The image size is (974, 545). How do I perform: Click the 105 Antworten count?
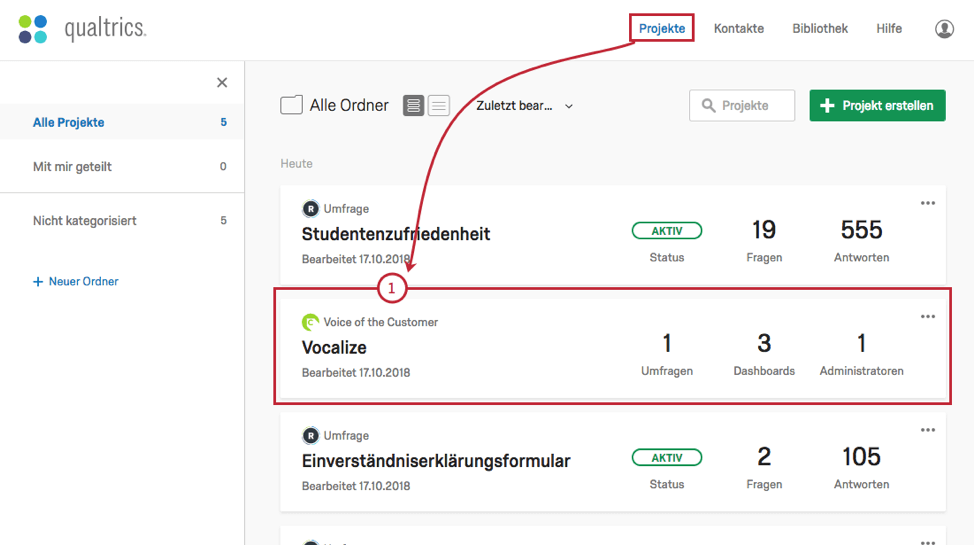[x=861, y=457]
